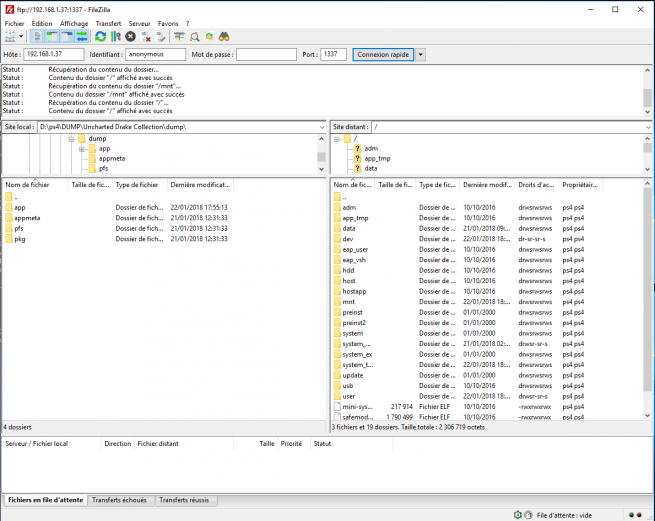Open the Site local path dropdown

[x=322, y=127]
